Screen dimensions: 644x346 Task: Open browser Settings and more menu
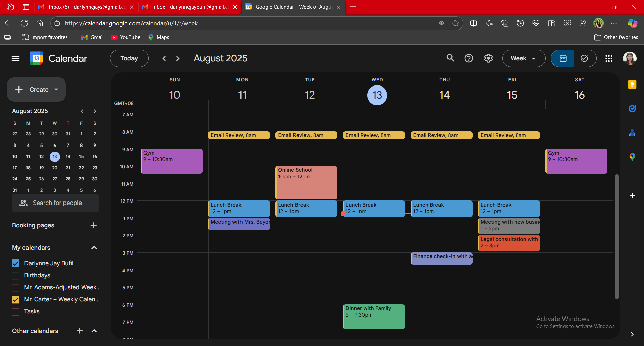pyautogui.click(x=614, y=23)
